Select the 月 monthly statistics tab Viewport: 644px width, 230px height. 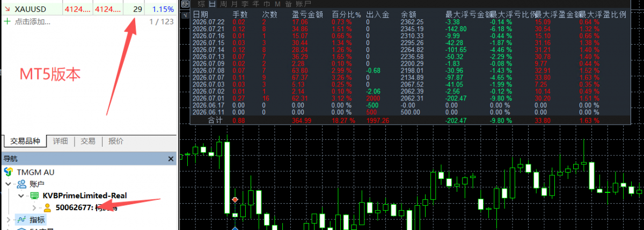point(233,4)
